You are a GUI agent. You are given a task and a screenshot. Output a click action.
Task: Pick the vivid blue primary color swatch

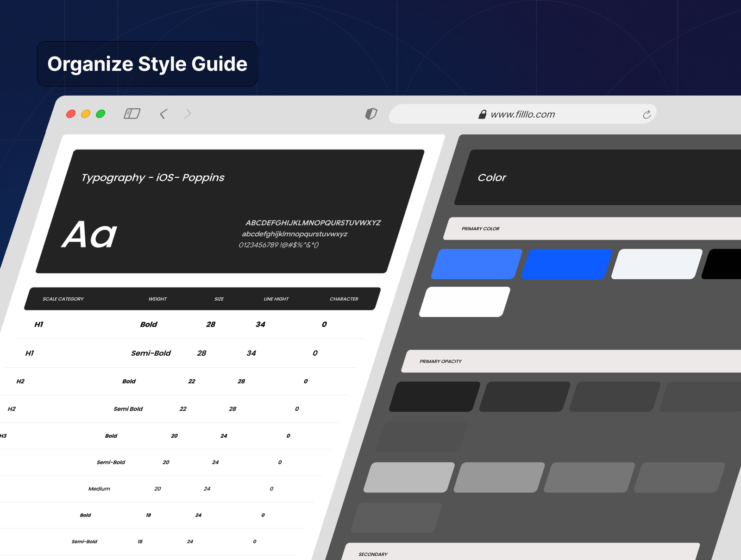pyautogui.click(x=566, y=264)
